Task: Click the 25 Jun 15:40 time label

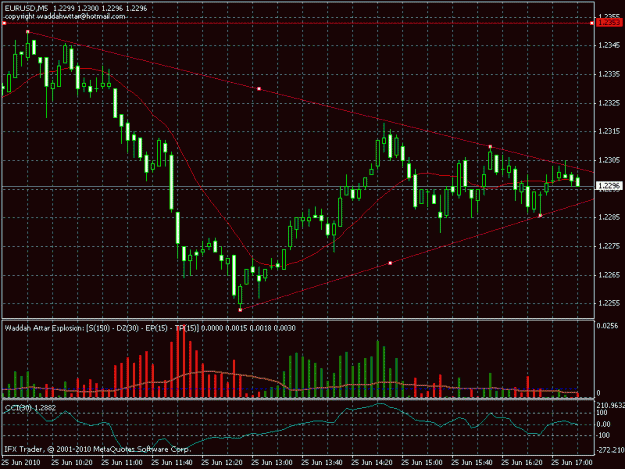Action: (472, 463)
